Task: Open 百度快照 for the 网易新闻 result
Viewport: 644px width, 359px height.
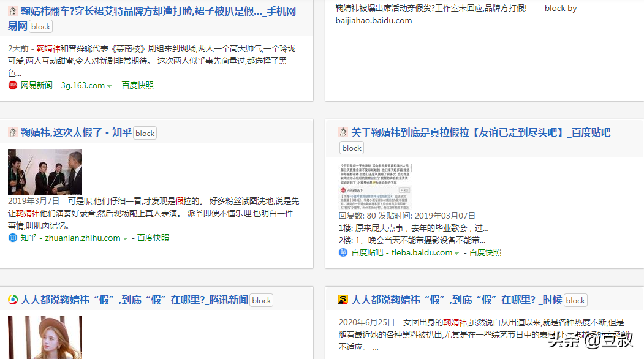Action: [138, 85]
